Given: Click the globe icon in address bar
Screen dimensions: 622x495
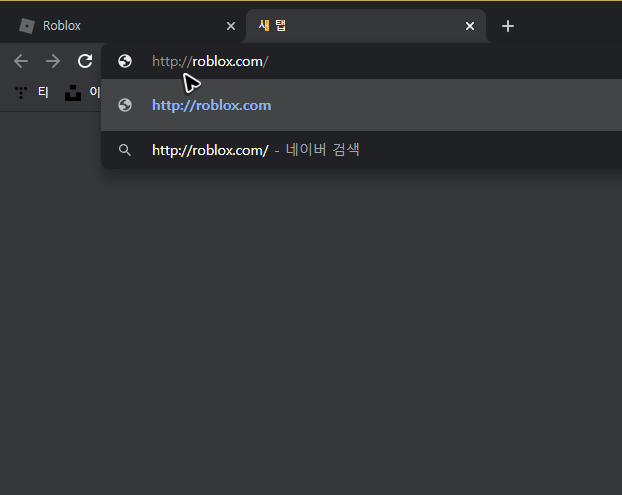Looking at the screenshot, I should [125, 61].
